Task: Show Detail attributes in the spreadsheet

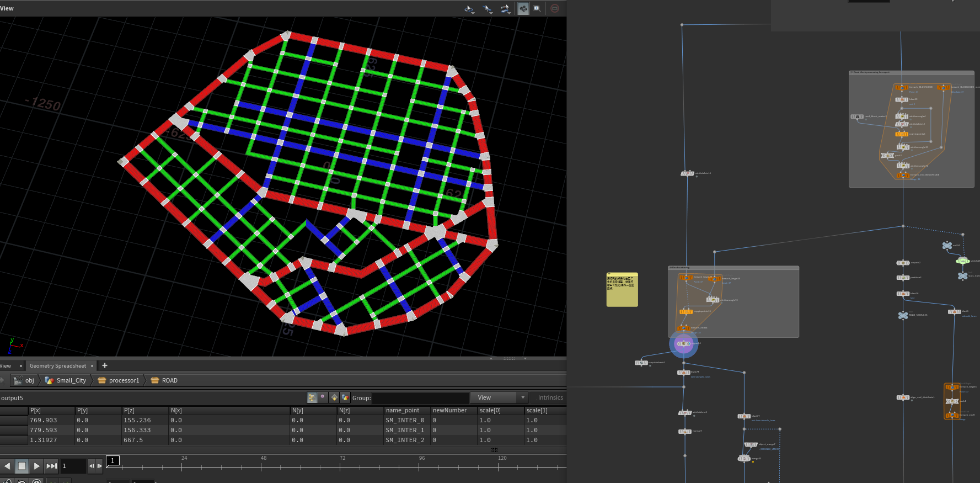Action: 345,397
